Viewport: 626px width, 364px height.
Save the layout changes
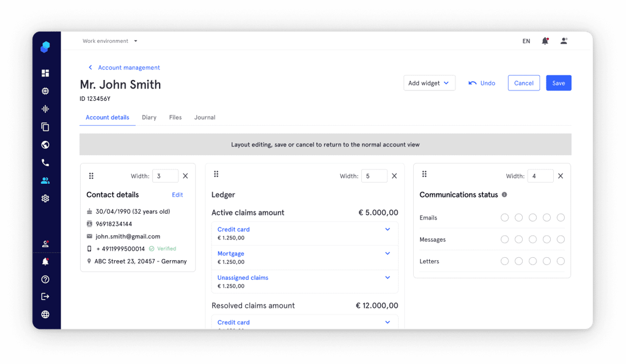(559, 83)
